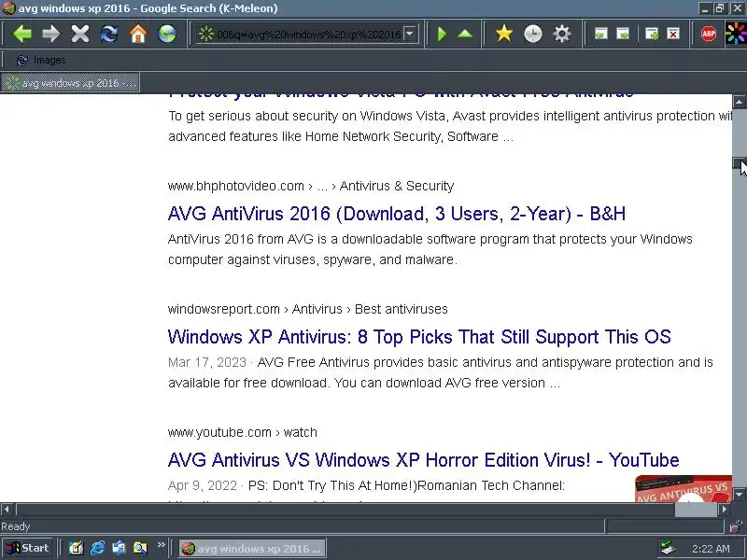Click the vertical scrollbar down arrow
This screenshot has height=560, width=747.
(x=739, y=496)
